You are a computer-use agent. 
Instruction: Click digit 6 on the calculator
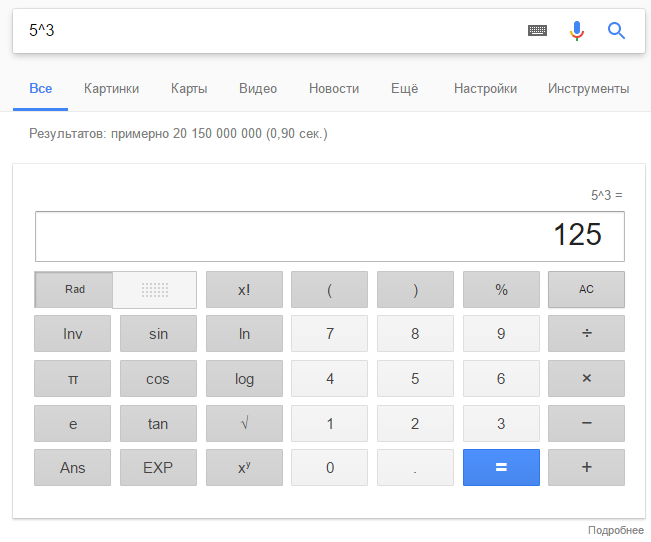(x=501, y=378)
